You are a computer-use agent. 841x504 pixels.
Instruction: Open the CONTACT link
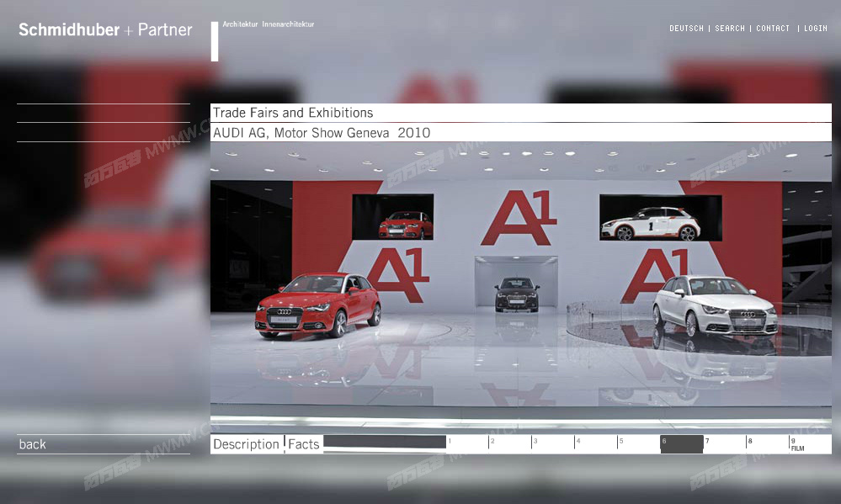point(772,29)
